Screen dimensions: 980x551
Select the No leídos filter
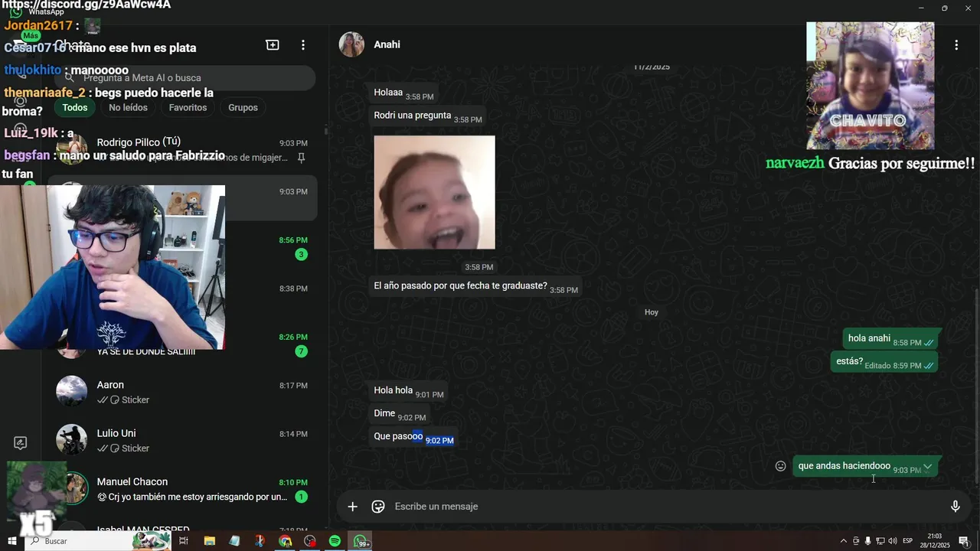tap(128, 108)
